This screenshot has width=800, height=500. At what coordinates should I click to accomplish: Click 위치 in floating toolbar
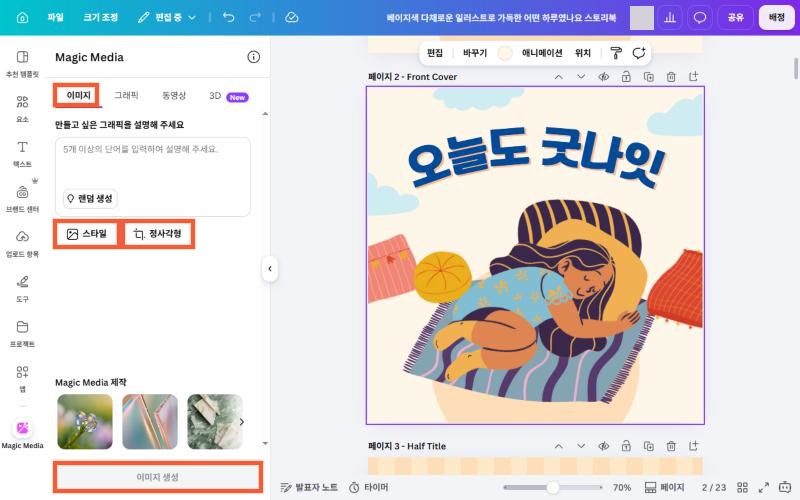583,53
